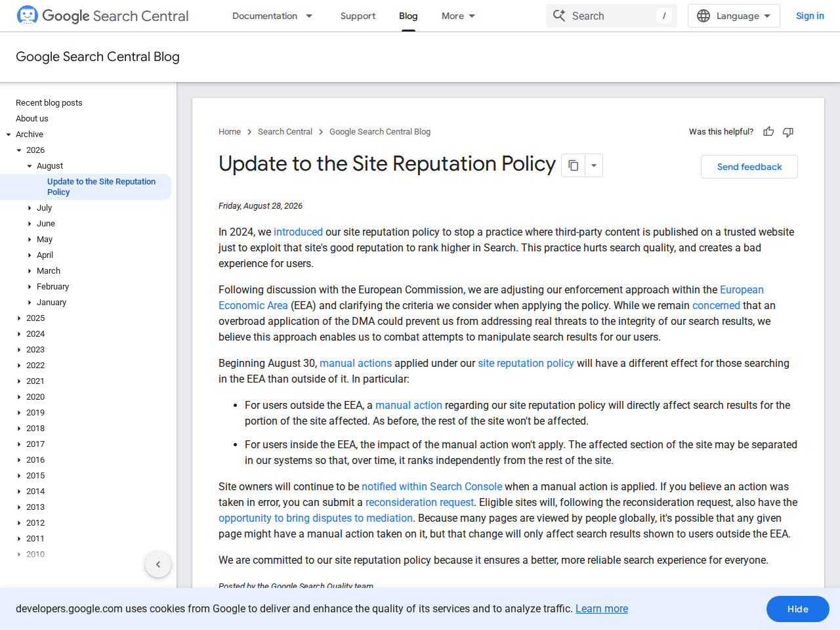
Task: Click Send feedback button
Action: coord(749,167)
